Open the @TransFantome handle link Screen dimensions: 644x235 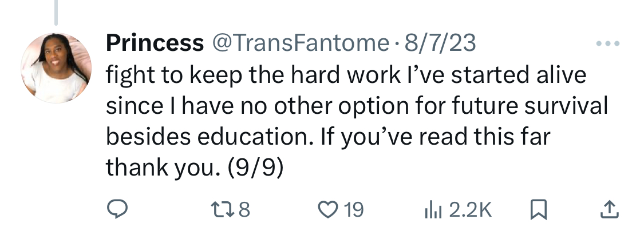300,43
